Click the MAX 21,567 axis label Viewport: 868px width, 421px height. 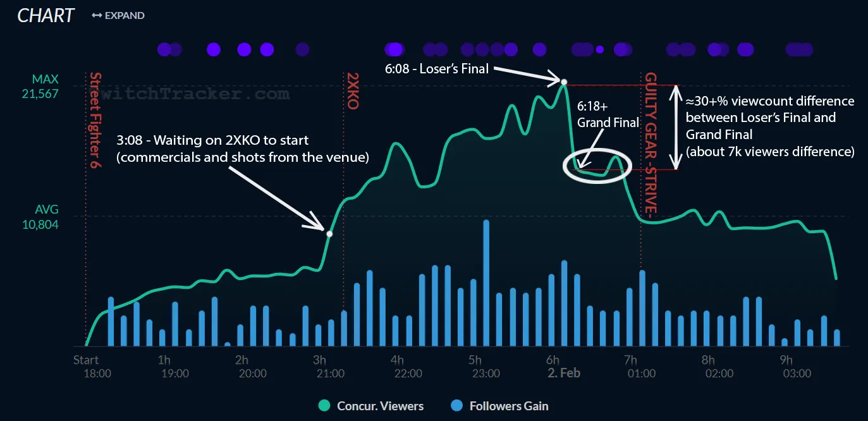(46, 87)
